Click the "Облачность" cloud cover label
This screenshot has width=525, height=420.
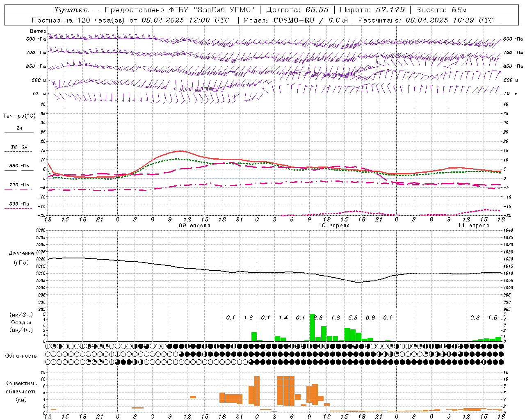[21, 356]
